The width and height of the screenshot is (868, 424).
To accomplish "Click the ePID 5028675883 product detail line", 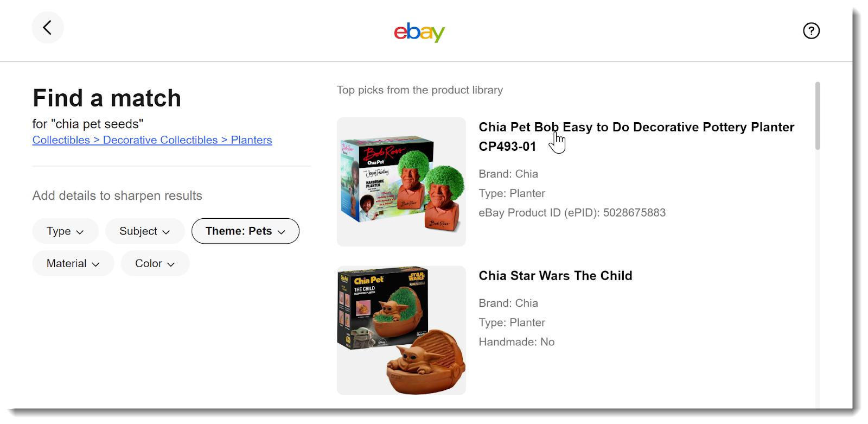I will 572,213.
